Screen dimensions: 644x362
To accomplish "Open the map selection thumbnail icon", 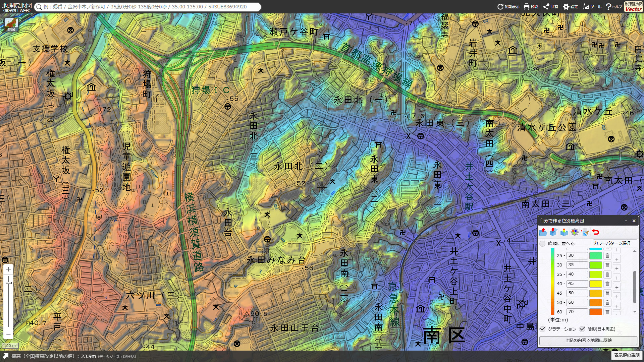I will pos(11,24).
